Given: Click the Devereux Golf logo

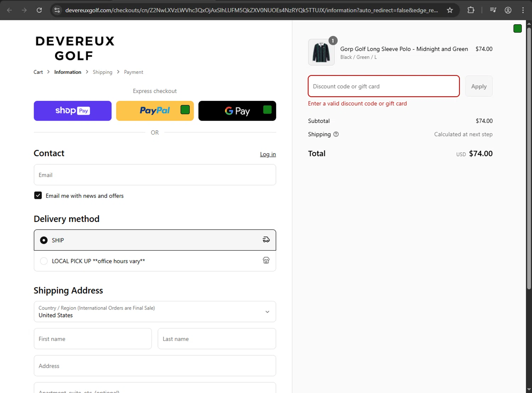Looking at the screenshot, I should click(x=75, y=48).
